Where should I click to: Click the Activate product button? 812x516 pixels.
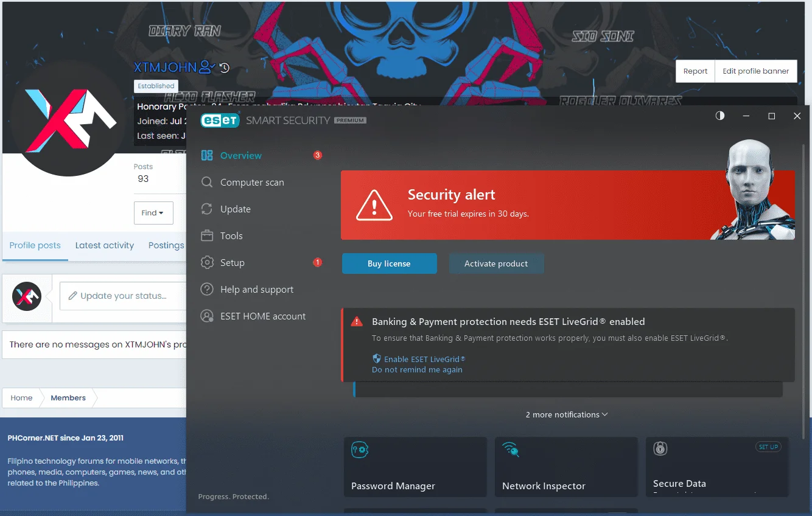496,263
